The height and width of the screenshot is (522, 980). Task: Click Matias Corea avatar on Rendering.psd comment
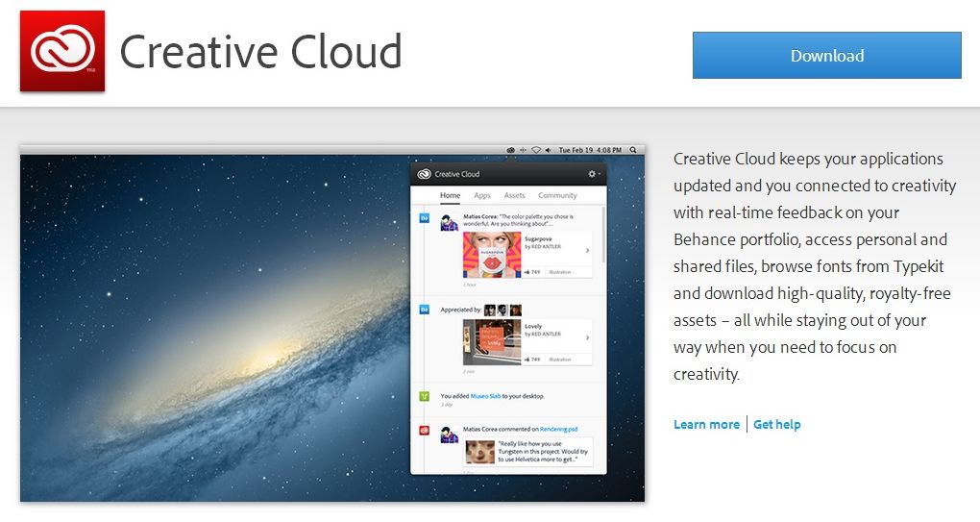(450, 435)
